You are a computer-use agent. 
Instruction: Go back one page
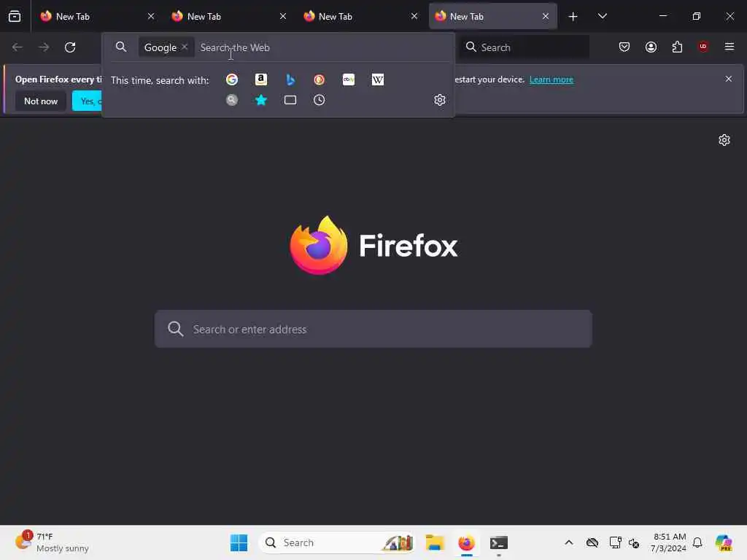click(x=18, y=47)
